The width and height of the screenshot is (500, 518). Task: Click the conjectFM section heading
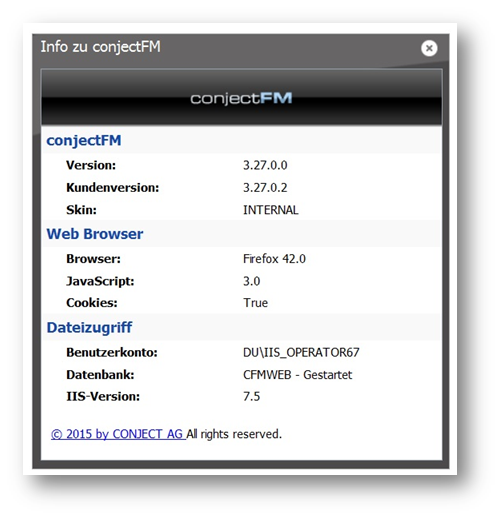pyautogui.click(x=84, y=140)
